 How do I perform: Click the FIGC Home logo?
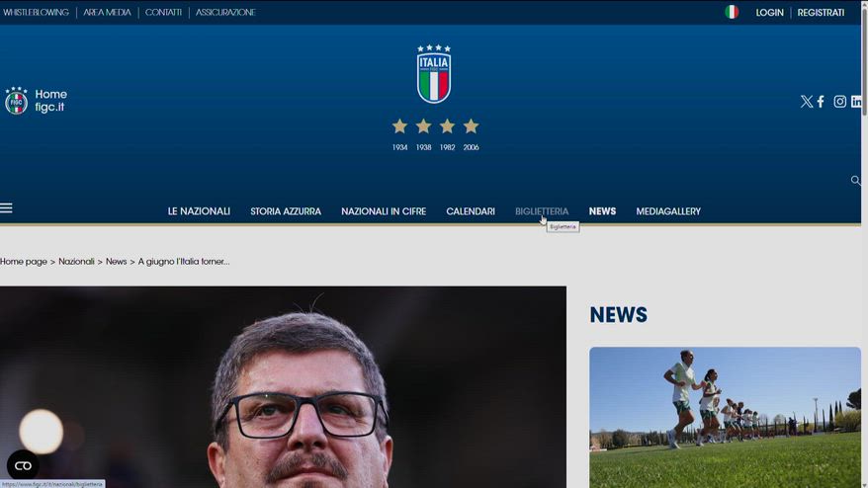[36, 101]
